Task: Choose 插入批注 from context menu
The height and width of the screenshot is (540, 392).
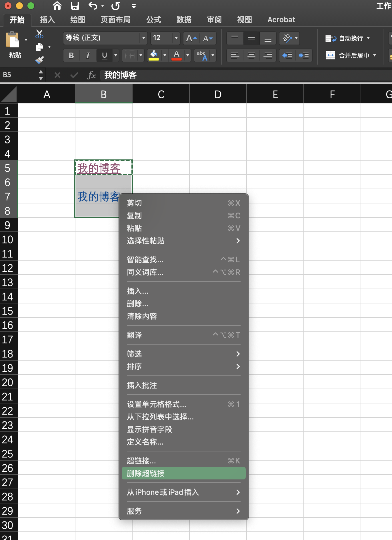Action: (183, 385)
